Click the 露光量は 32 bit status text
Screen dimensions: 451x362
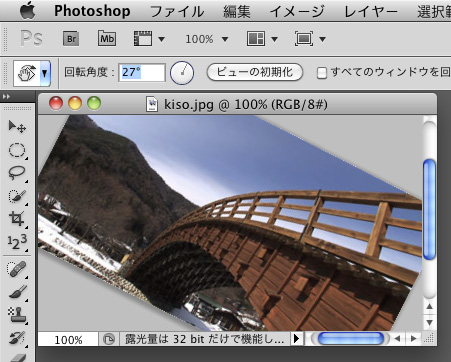point(205,339)
